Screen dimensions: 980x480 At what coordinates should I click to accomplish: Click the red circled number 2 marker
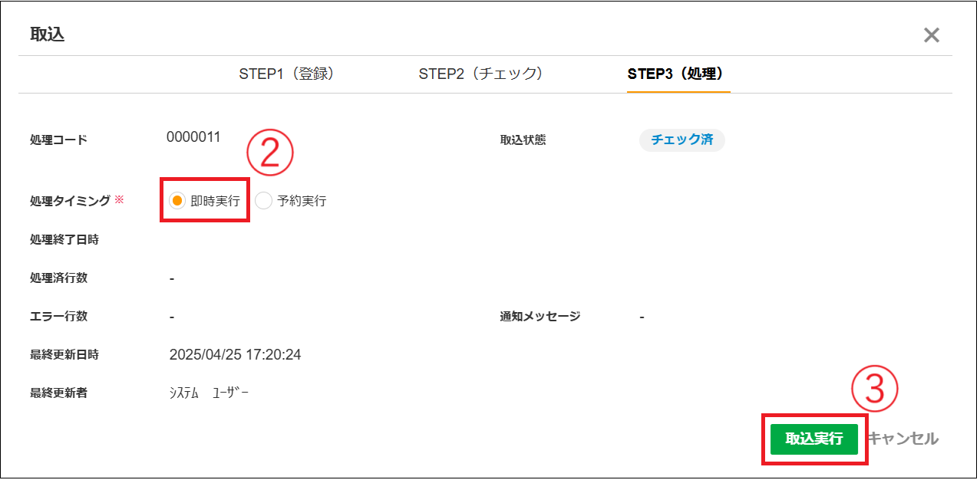[270, 152]
